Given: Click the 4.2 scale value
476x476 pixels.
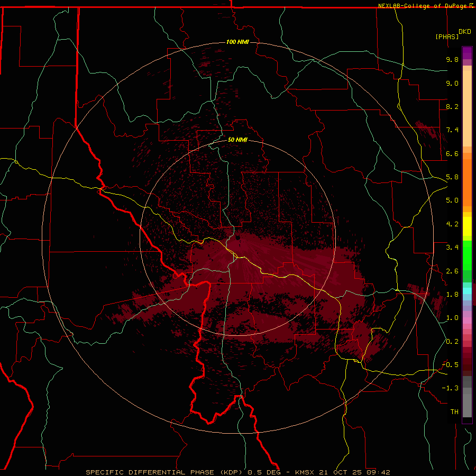Looking at the screenshot, I should [452, 224].
